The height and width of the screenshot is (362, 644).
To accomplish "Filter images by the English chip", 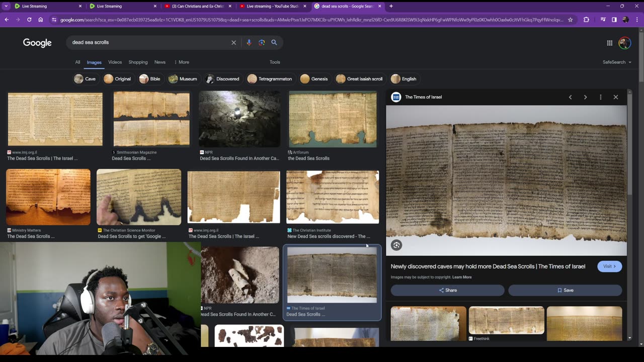I will click(x=404, y=79).
